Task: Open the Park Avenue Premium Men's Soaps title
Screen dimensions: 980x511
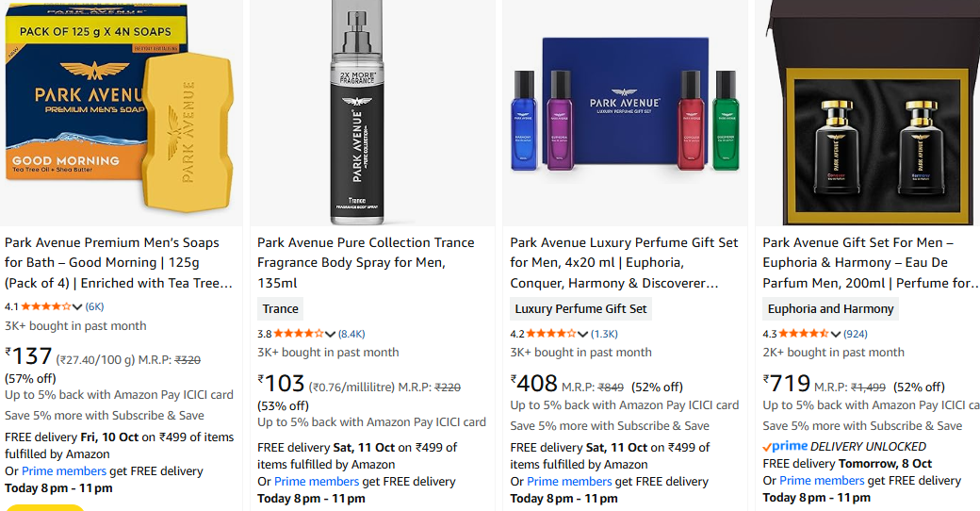Action: tap(119, 262)
